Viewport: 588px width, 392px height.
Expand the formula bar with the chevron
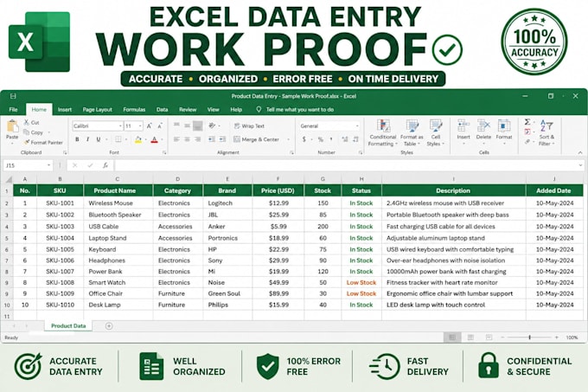coord(580,165)
